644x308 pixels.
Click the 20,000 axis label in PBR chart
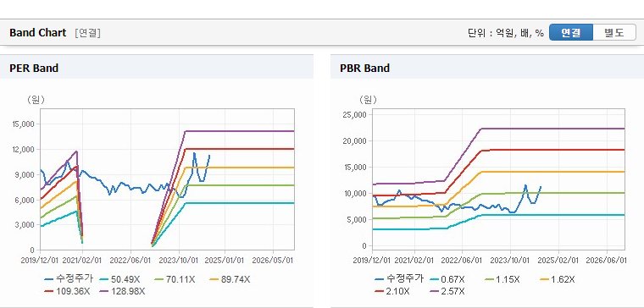click(x=354, y=140)
